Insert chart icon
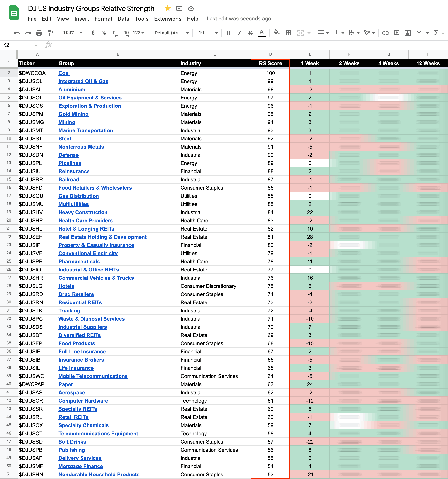The image size is (448, 479). (407, 33)
